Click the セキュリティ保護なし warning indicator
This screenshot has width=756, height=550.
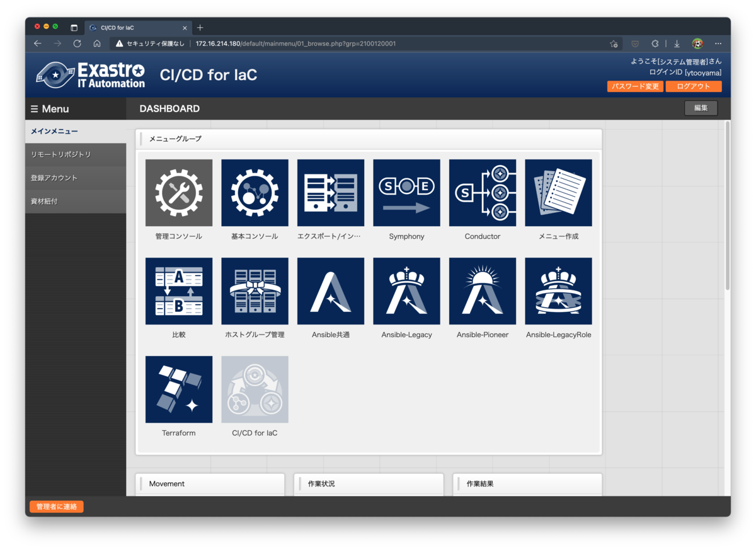150,43
